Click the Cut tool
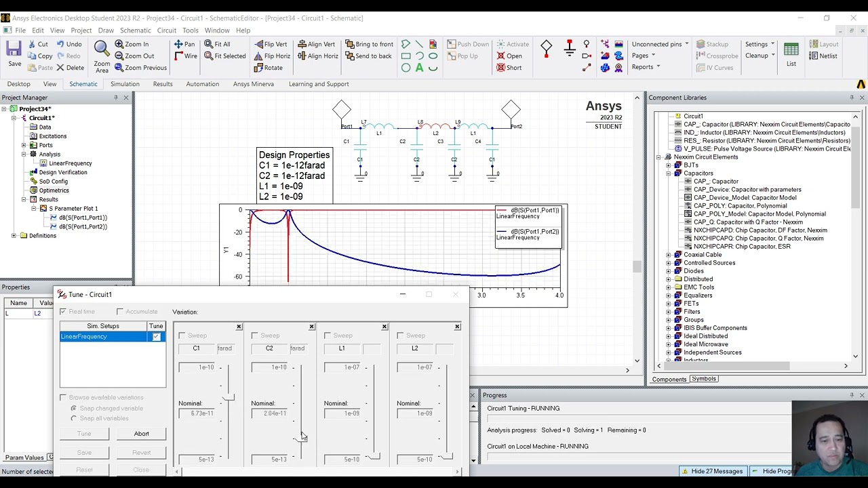 pos(37,44)
